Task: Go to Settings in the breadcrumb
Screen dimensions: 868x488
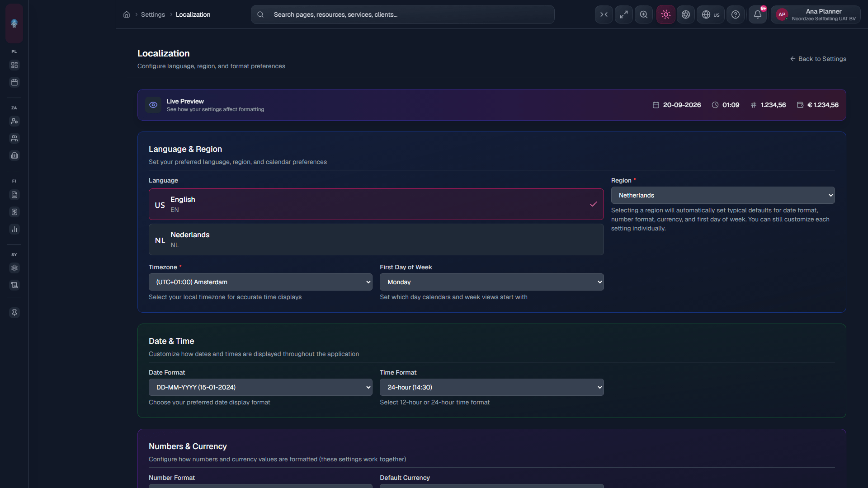Action: 153,14
